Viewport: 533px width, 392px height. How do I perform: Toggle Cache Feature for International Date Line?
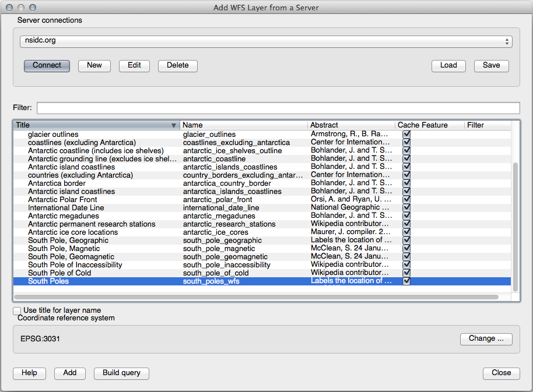(406, 208)
